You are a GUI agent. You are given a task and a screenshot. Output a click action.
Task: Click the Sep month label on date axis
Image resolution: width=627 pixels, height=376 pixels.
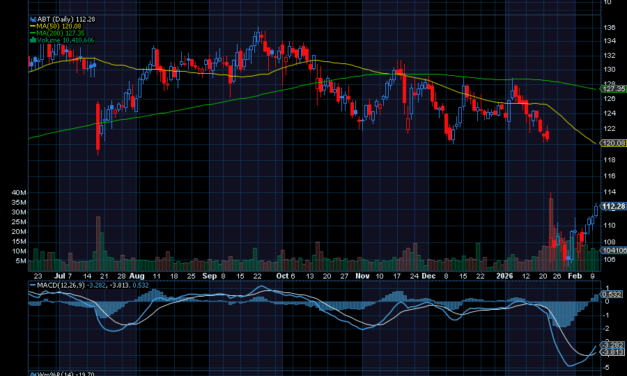click(x=209, y=276)
